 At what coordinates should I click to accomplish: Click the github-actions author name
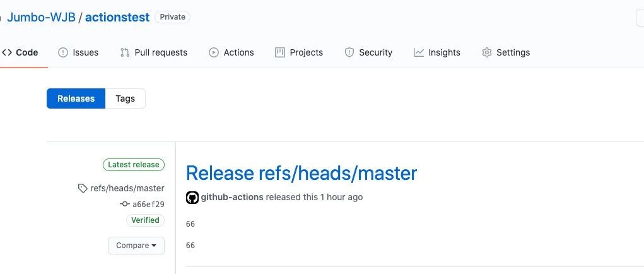tap(232, 197)
